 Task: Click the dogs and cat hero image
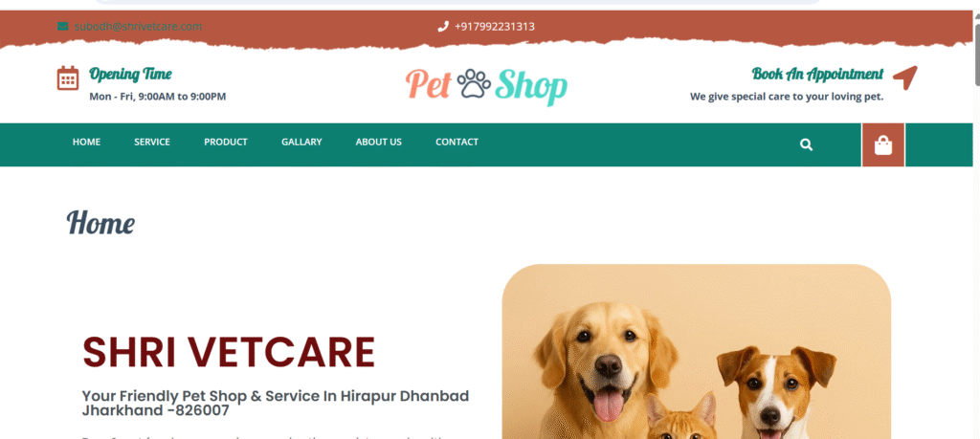pyautogui.click(x=697, y=352)
